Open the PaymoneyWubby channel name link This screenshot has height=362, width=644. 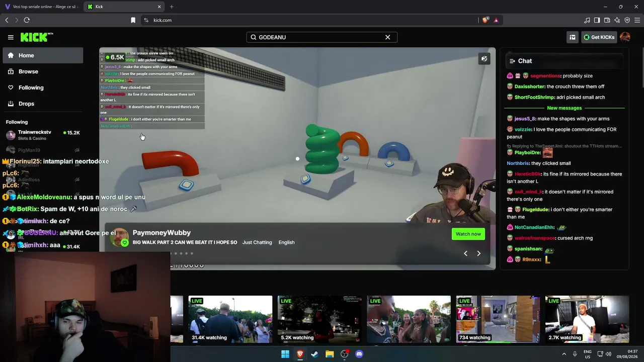coord(162,233)
